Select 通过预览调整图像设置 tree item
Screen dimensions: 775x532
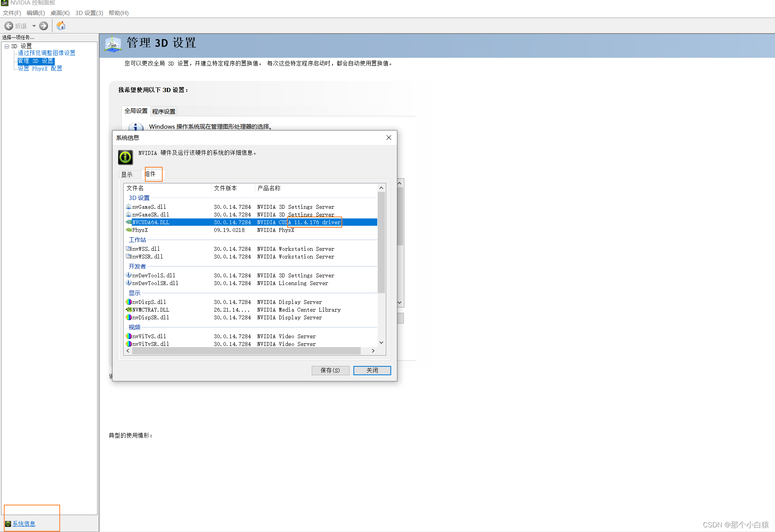click(x=47, y=53)
